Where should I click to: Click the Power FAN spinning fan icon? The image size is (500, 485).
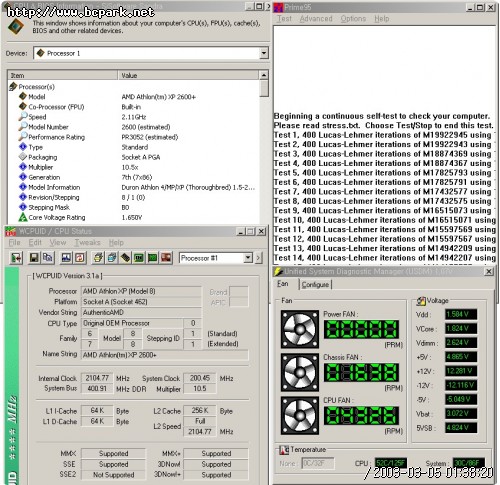[x=300, y=329]
